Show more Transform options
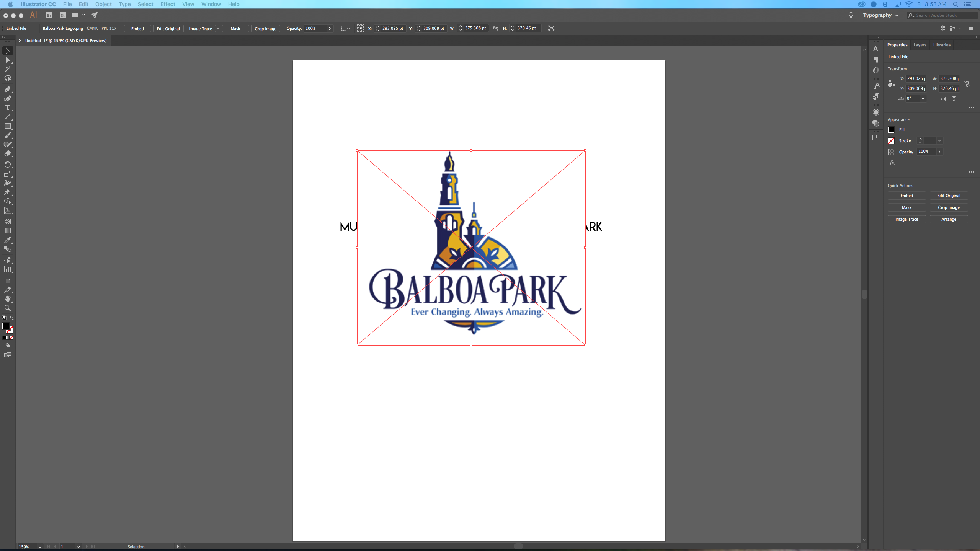Viewport: 980px width, 551px height. pos(972,108)
